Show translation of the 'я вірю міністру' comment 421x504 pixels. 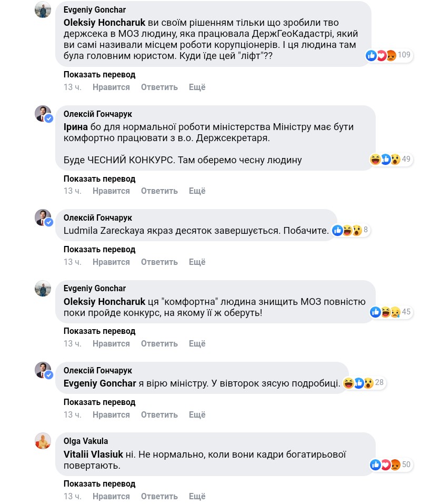click(99, 402)
